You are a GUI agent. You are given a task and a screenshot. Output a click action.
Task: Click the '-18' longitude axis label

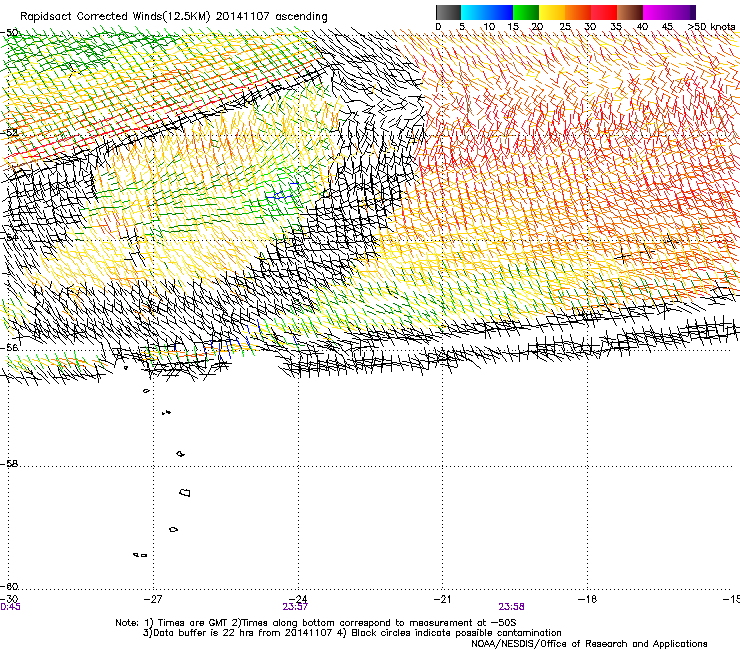(588, 599)
